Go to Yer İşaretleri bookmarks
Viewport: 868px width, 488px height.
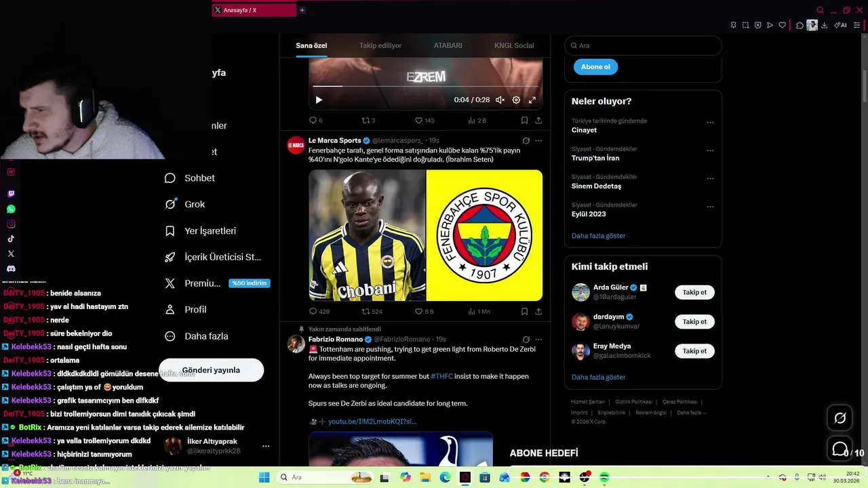click(x=201, y=231)
